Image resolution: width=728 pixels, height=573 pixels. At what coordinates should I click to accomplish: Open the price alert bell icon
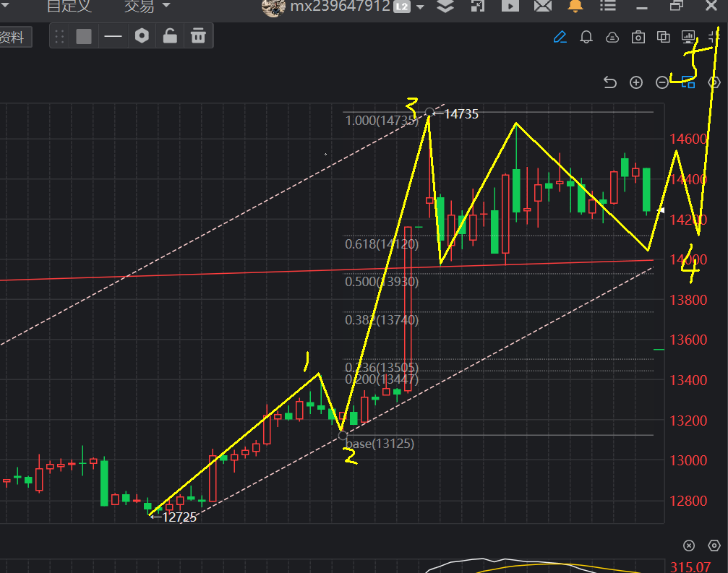[586, 37]
